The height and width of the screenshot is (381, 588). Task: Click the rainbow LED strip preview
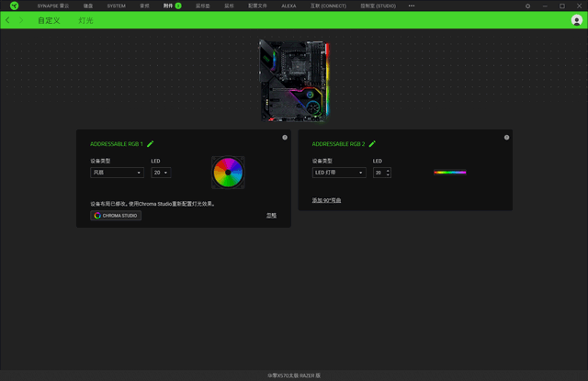point(450,173)
